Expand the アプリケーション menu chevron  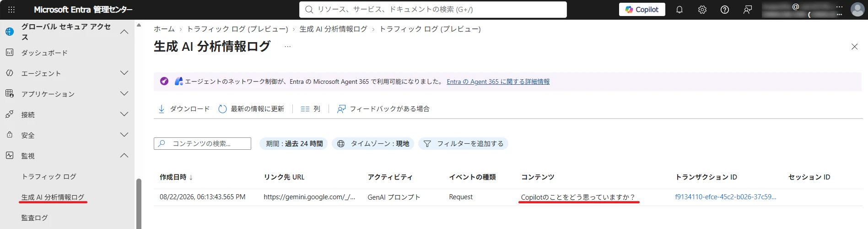coord(124,93)
